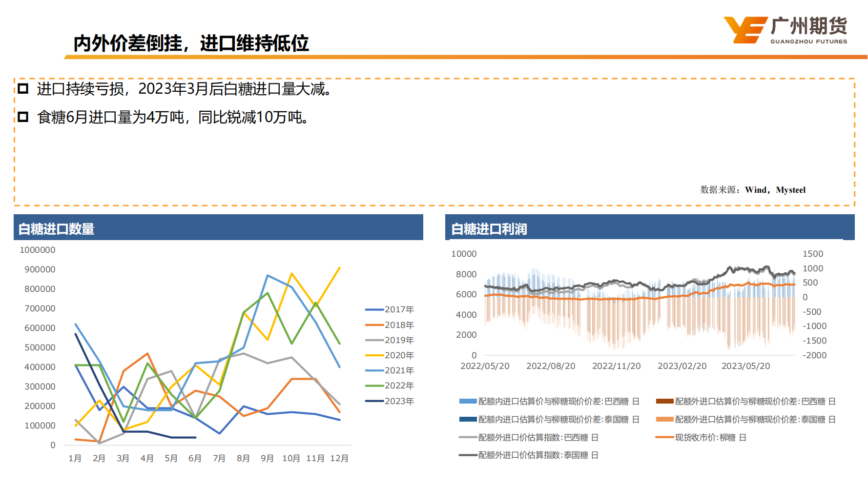
Task: Click the 白糖进口利润 chart header
Action: [489, 229]
